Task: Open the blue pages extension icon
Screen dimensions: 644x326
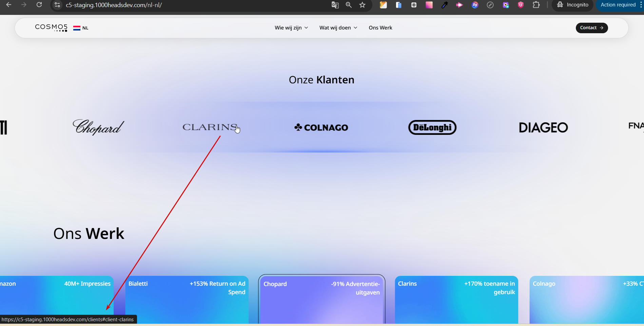Action: click(x=398, y=5)
